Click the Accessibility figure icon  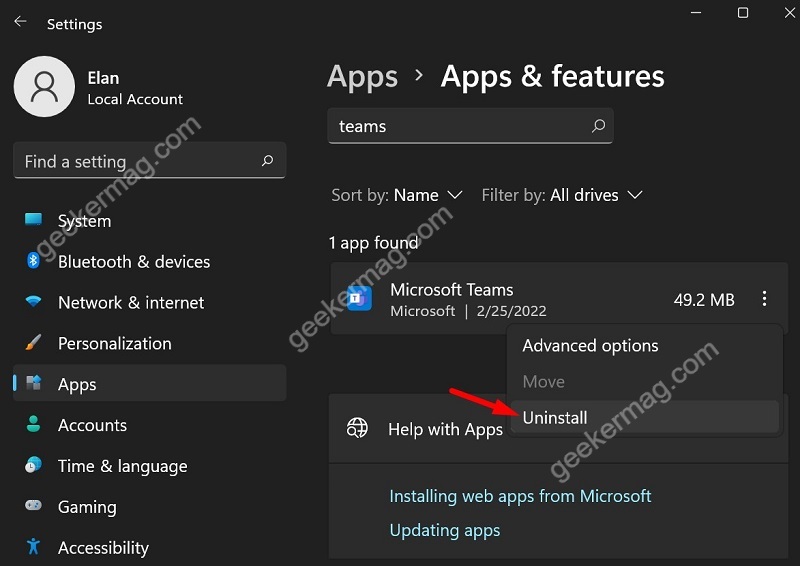(x=34, y=547)
